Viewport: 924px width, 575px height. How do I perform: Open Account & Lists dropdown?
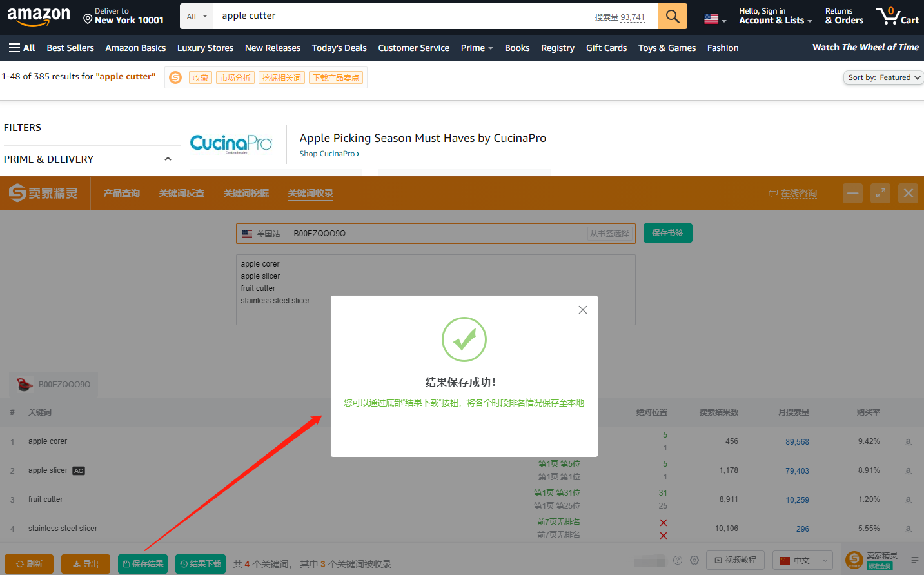coord(775,16)
